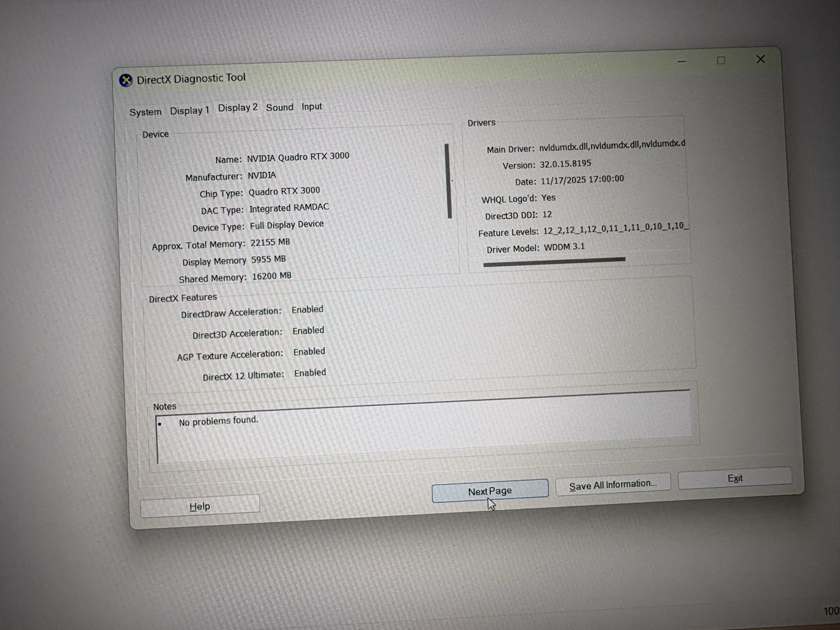
Task: Select the Display 2 tab
Action: tap(238, 108)
